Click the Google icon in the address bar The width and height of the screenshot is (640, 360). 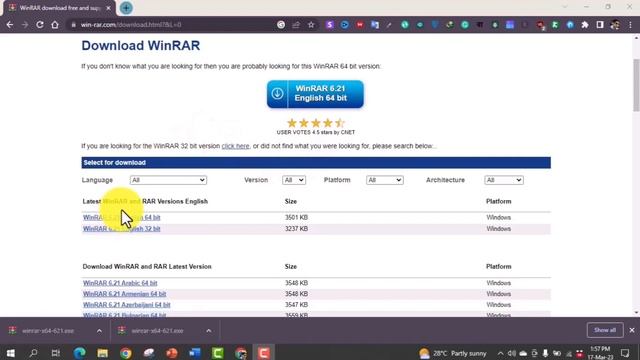(281, 25)
